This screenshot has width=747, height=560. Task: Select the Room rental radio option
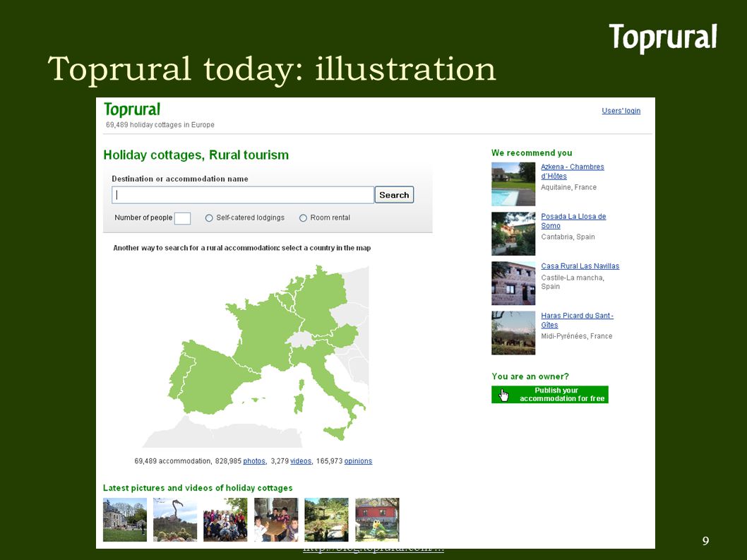303,218
